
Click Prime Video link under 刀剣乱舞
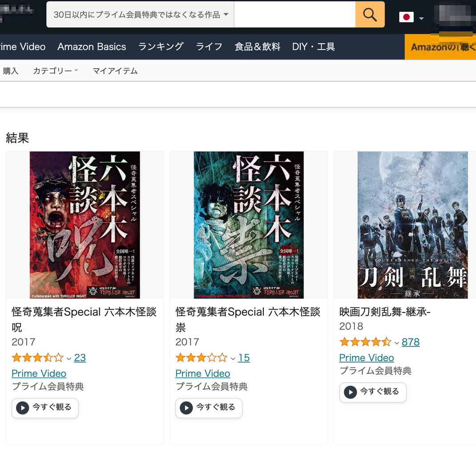click(x=367, y=358)
